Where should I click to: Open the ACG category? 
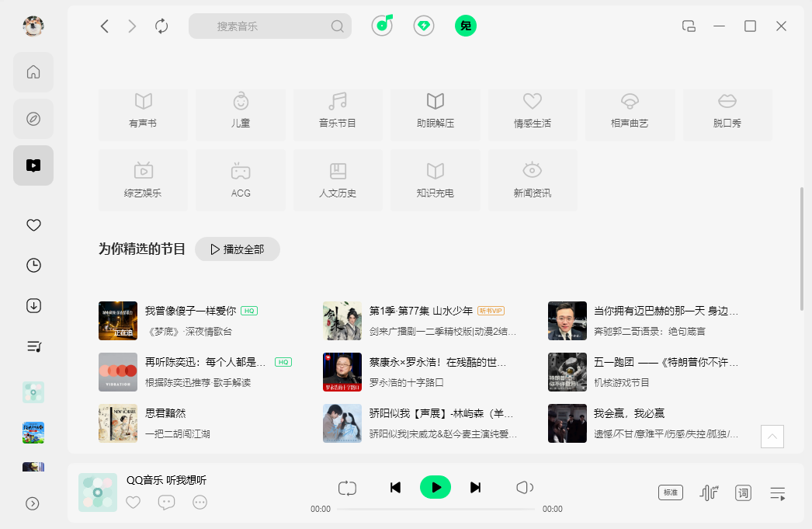click(x=241, y=179)
